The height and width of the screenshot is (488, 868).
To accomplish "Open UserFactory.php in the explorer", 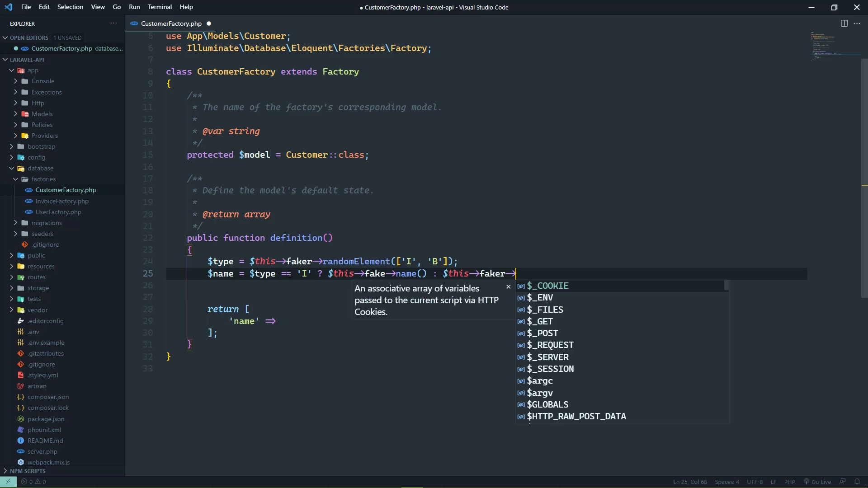I will click(58, 212).
